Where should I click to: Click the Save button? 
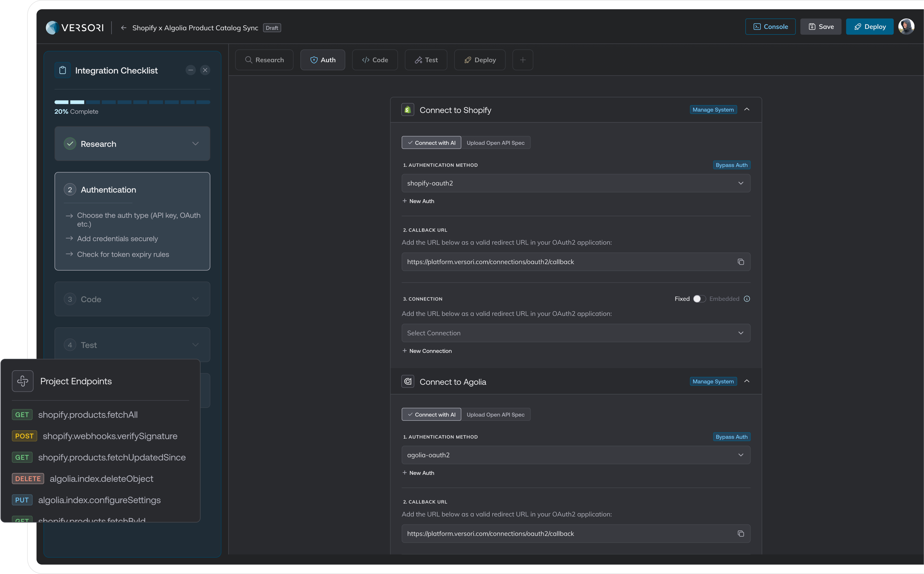(821, 27)
